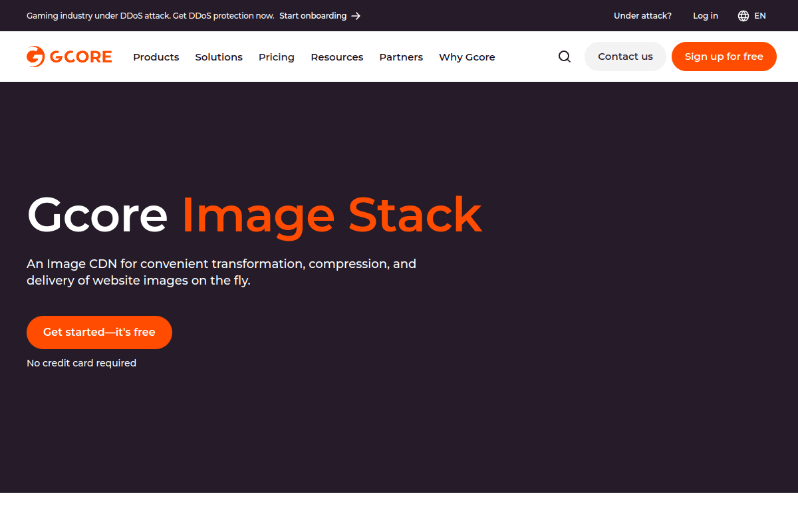Screen dimensions: 798x532
Task: Click the "No credit card required" text
Action: (x=81, y=363)
